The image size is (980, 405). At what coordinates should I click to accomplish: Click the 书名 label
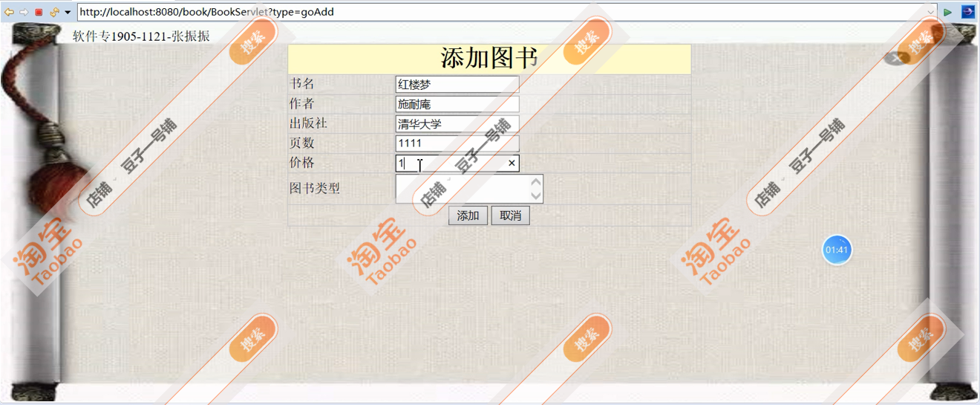point(302,84)
